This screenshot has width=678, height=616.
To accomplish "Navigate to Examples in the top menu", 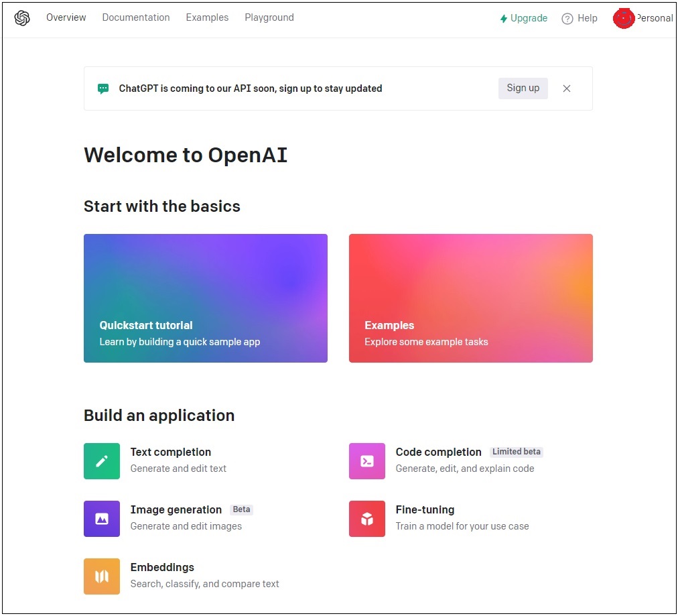I will point(207,17).
